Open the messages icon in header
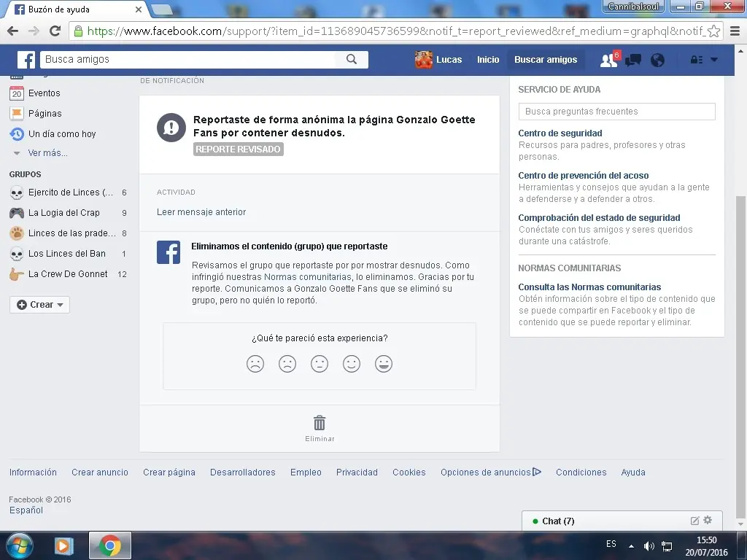This screenshot has height=560, width=747. coord(632,60)
